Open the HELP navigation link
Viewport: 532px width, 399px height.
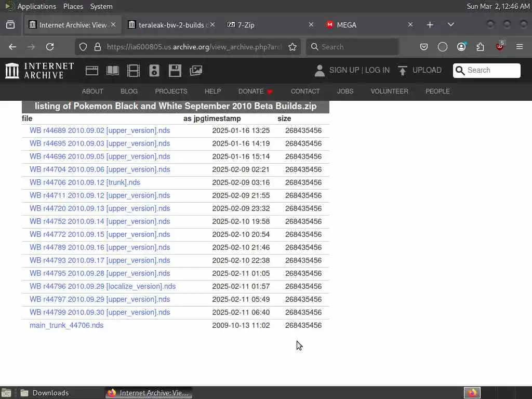212,91
